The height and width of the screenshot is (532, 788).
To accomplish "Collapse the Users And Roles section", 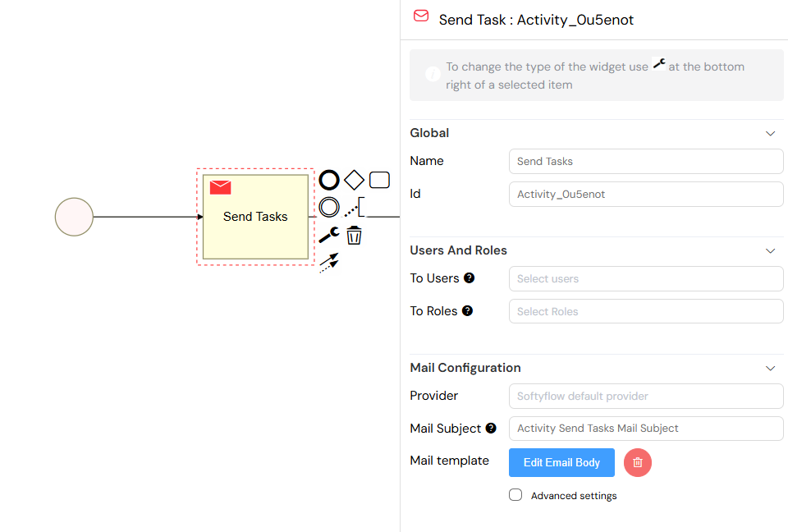I will (x=771, y=251).
